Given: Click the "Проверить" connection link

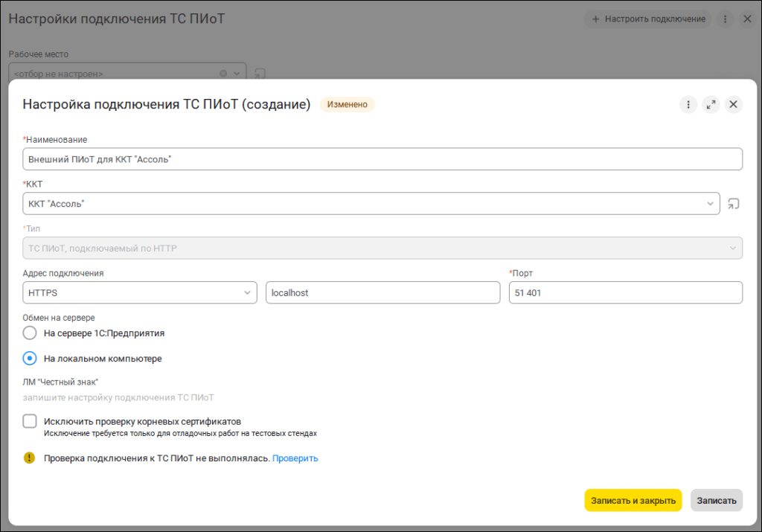Looking at the screenshot, I should pos(295,458).
